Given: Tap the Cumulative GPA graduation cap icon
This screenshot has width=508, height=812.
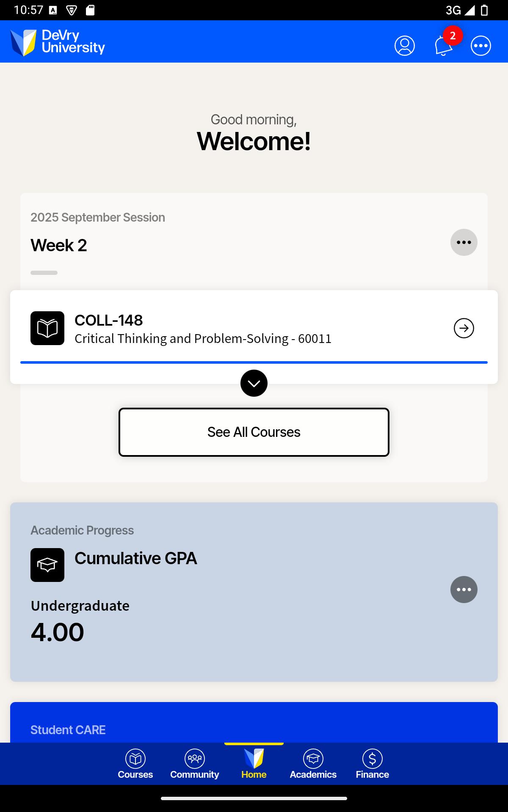Looking at the screenshot, I should (47, 565).
